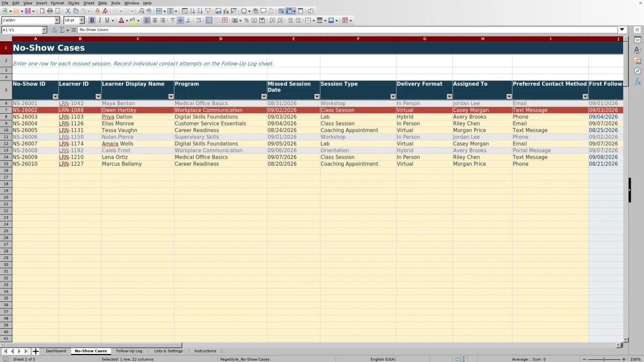
Task: Go to the last sheet tab button
Action: click(26, 351)
